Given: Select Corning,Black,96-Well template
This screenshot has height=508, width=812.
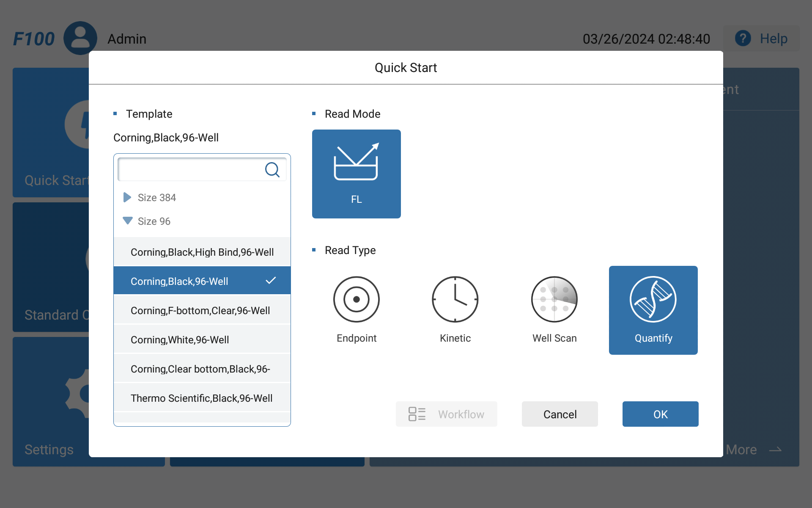Looking at the screenshot, I should pyautogui.click(x=202, y=281).
